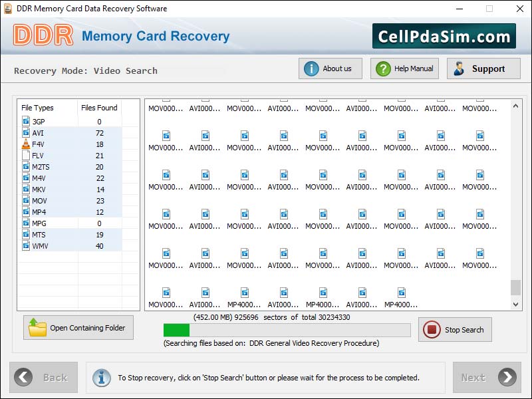Open Containing Folder of recovered files

click(x=78, y=328)
